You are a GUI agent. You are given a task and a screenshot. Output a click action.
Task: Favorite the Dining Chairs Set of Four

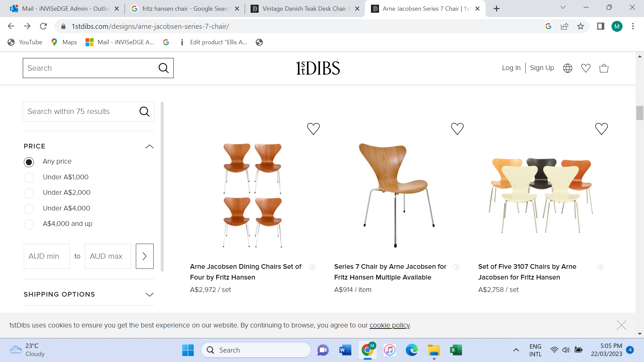pos(313,129)
